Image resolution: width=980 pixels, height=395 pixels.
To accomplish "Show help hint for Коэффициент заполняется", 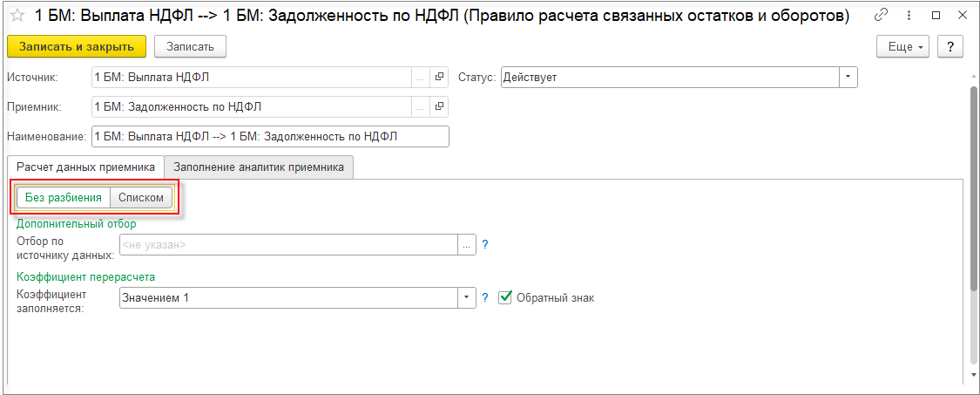I will (x=485, y=298).
